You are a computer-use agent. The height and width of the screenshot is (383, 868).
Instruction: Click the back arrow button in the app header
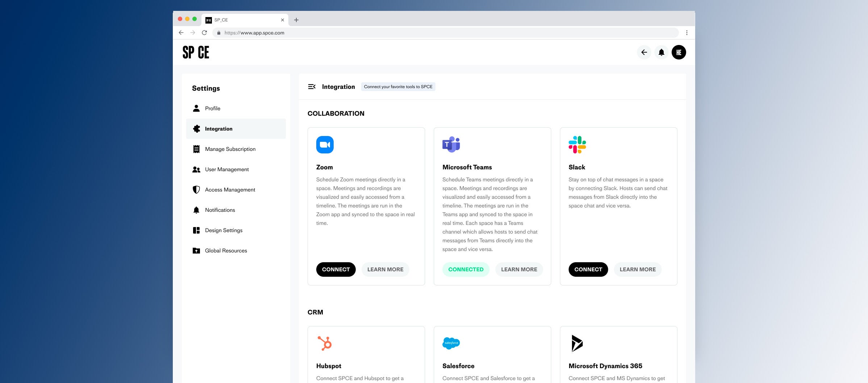[x=644, y=52]
